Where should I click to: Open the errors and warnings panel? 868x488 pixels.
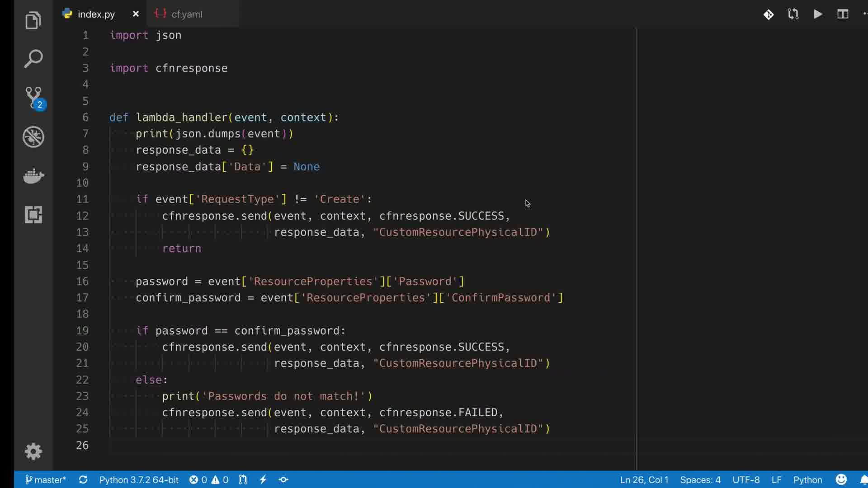point(208,480)
